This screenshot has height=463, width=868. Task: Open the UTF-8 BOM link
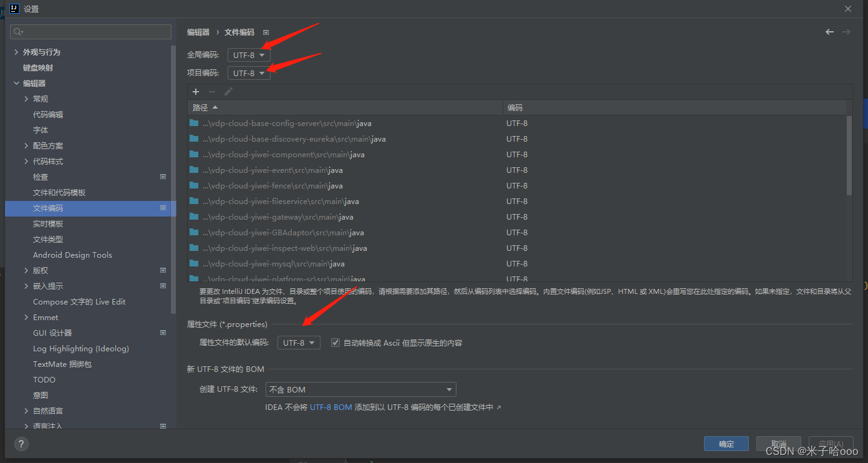coord(331,407)
